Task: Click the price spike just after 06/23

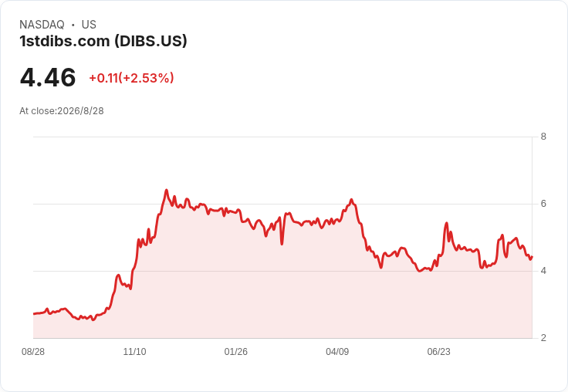Action: coord(446,223)
